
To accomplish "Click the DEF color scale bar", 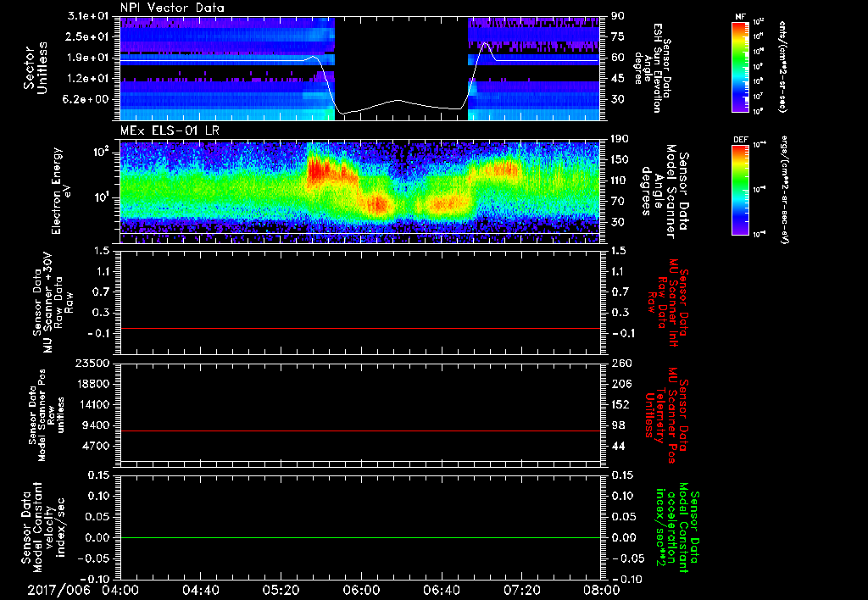I will point(739,188).
